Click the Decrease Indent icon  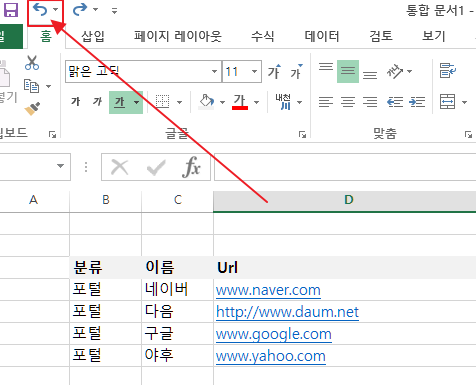tap(395, 102)
